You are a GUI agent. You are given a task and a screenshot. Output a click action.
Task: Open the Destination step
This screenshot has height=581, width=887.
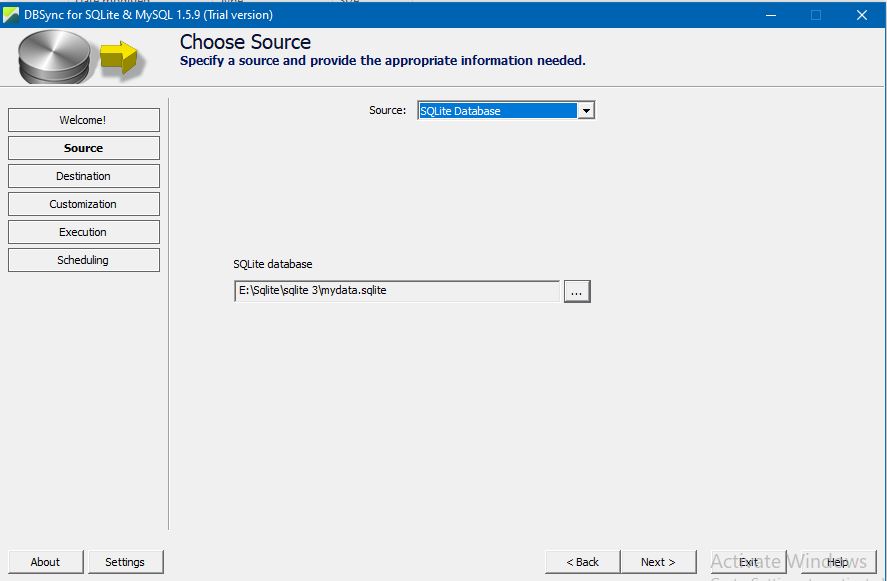click(x=83, y=176)
